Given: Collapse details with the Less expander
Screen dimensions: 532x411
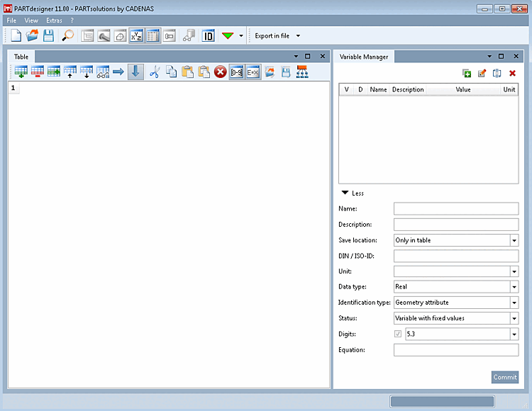Looking at the screenshot, I should (x=353, y=193).
